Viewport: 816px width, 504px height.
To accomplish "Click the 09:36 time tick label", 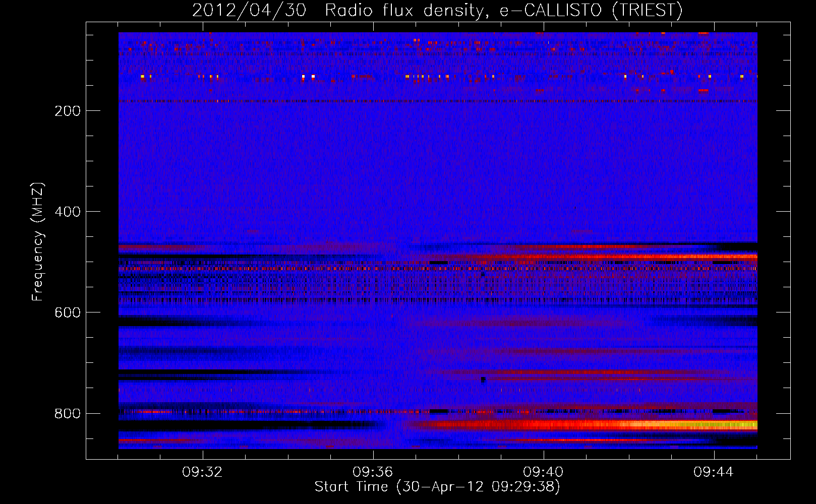I will click(373, 472).
